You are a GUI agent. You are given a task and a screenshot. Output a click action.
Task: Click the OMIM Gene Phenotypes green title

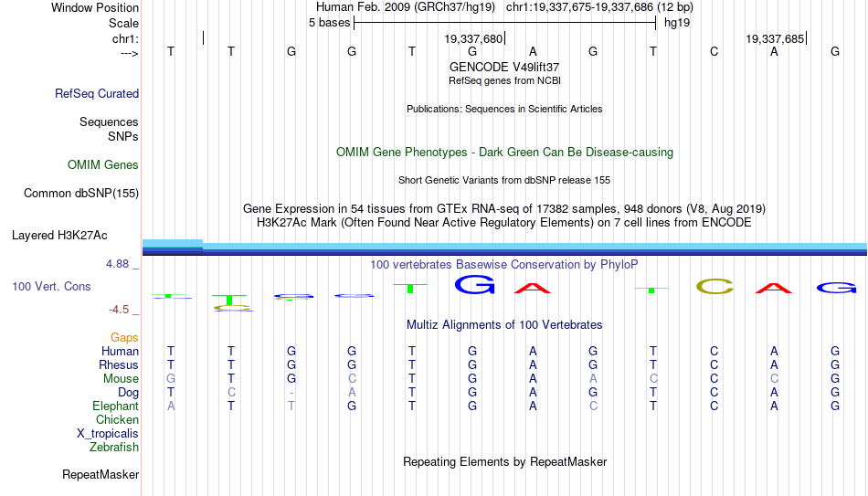pos(504,153)
